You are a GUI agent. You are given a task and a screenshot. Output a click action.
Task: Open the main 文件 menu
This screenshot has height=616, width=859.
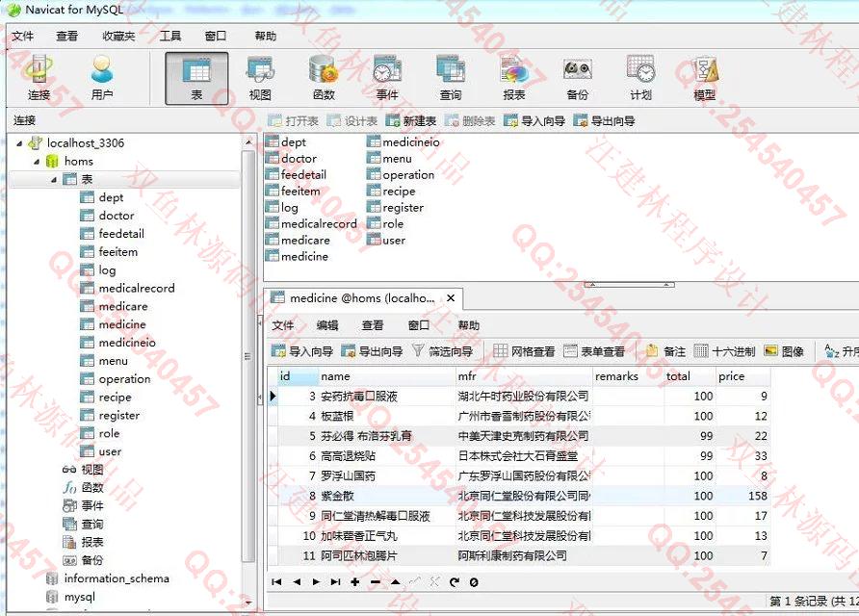(23, 37)
